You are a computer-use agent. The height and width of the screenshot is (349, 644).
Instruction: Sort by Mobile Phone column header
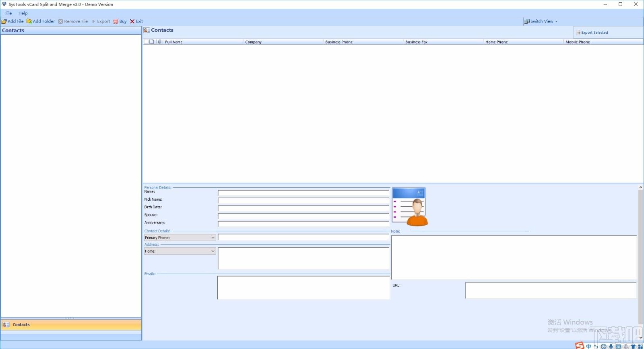pos(603,42)
